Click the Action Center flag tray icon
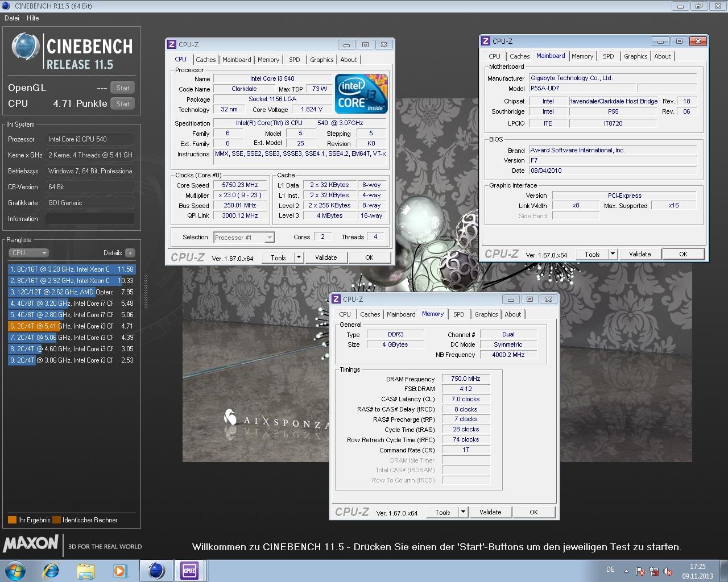 click(x=640, y=571)
